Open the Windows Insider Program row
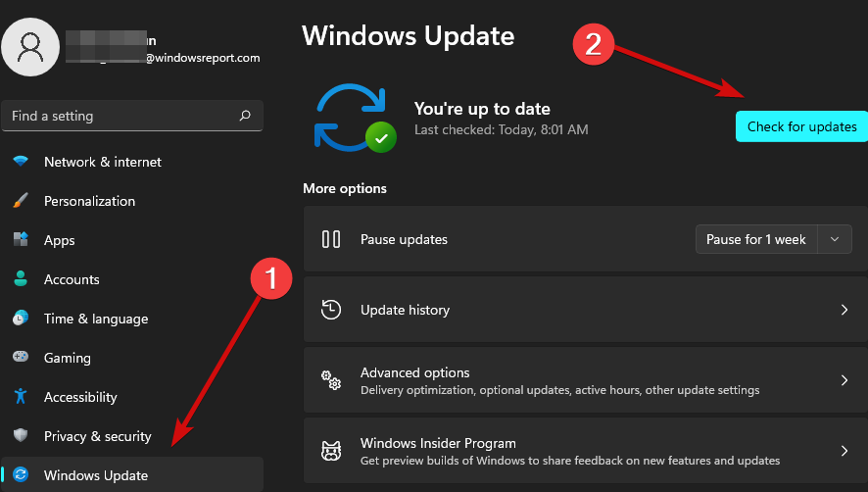The width and height of the screenshot is (868, 492). (x=586, y=451)
